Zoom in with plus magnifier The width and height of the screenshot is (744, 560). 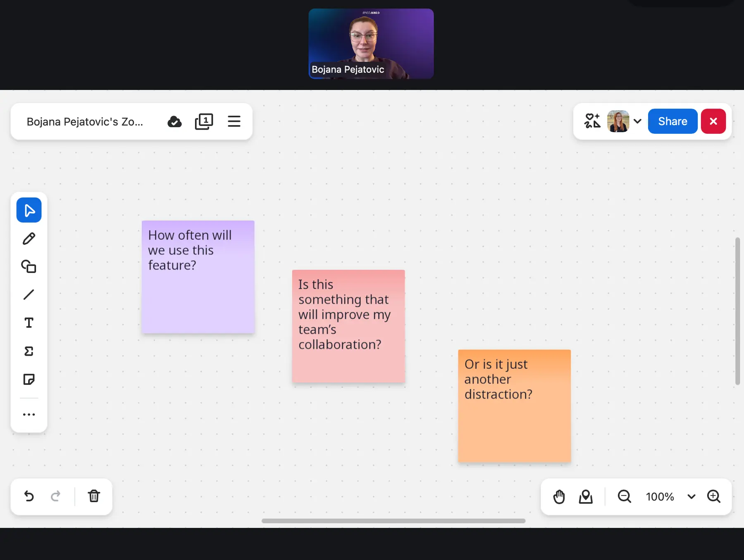point(714,496)
